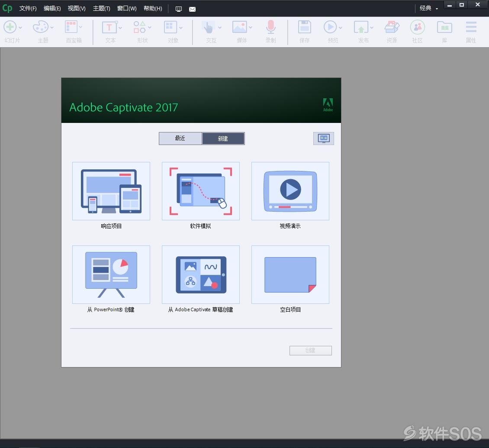
Task: Open the 视图(V) menu
Action: click(77, 8)
